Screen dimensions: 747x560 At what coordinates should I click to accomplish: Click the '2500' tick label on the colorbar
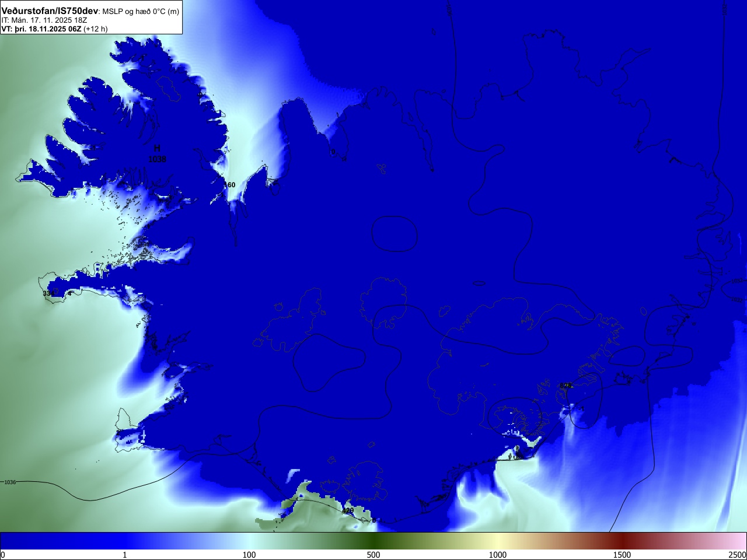(737, 555)
